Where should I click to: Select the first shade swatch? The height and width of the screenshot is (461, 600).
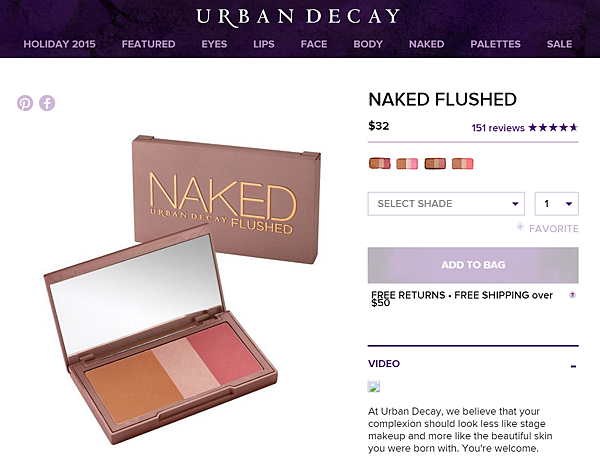380,164
